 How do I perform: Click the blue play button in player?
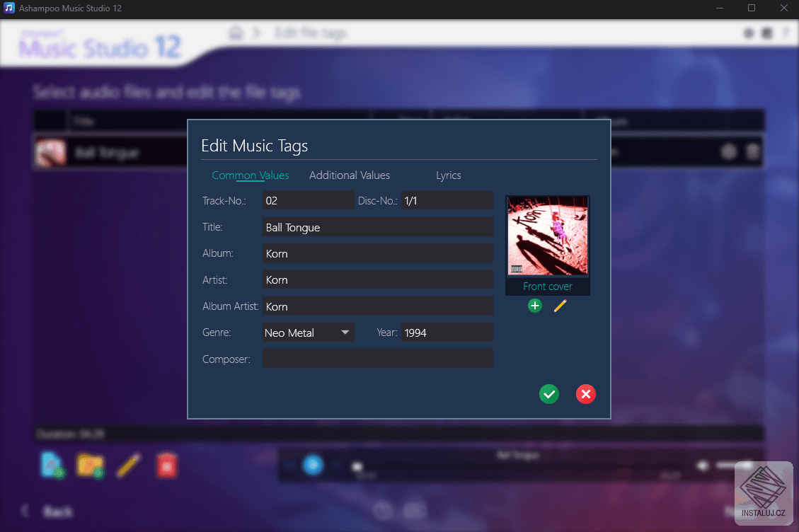click(313, 465)
